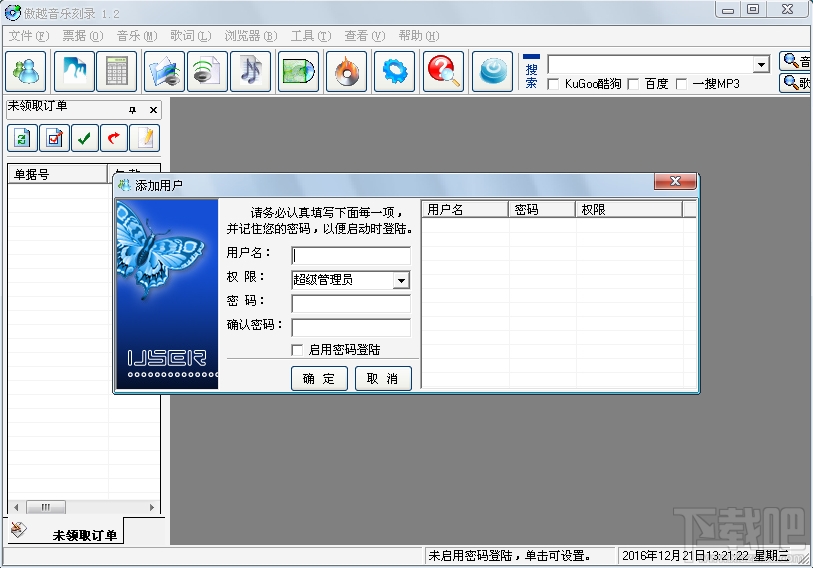
Task: Click the 用户名 column header
Action: coord(465,210)
